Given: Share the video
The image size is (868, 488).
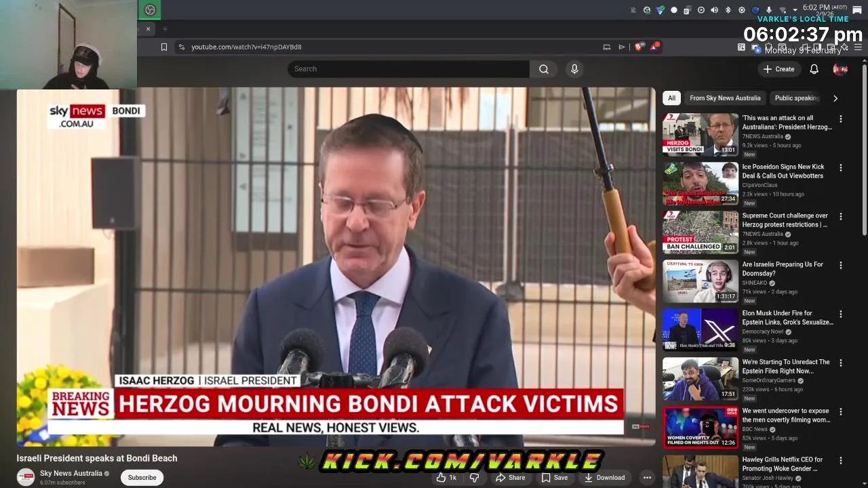Looking at the screenshot, I should click(x=510, y=478).
